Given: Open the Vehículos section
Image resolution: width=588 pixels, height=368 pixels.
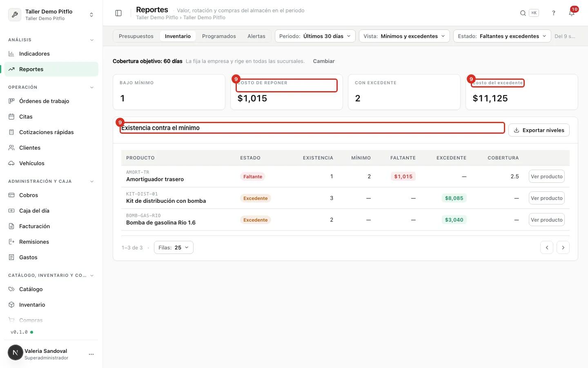Looking at the screenshot, I should (51, 163).
